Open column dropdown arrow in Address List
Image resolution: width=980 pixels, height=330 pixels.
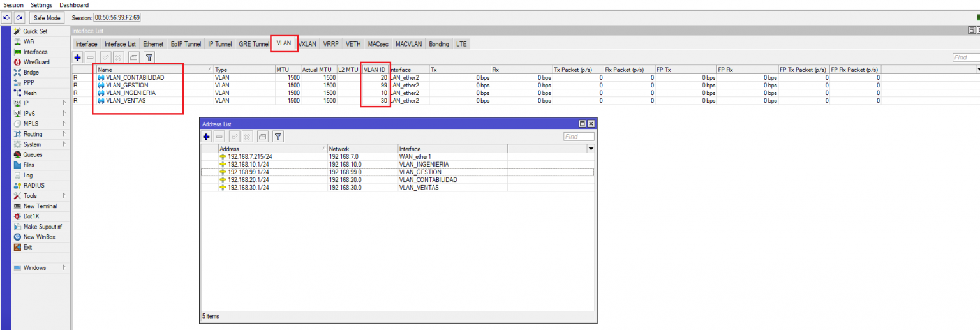pyautogui.click(x=591, y=149)
